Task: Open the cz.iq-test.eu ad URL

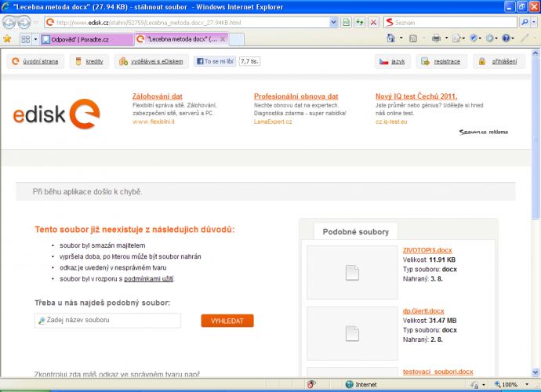Action: point(391,122)
